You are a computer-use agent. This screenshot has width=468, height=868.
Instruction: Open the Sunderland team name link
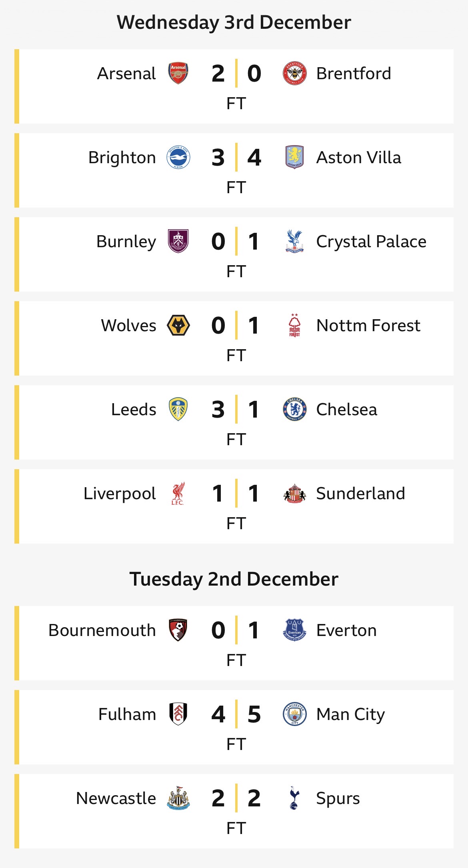360,494
